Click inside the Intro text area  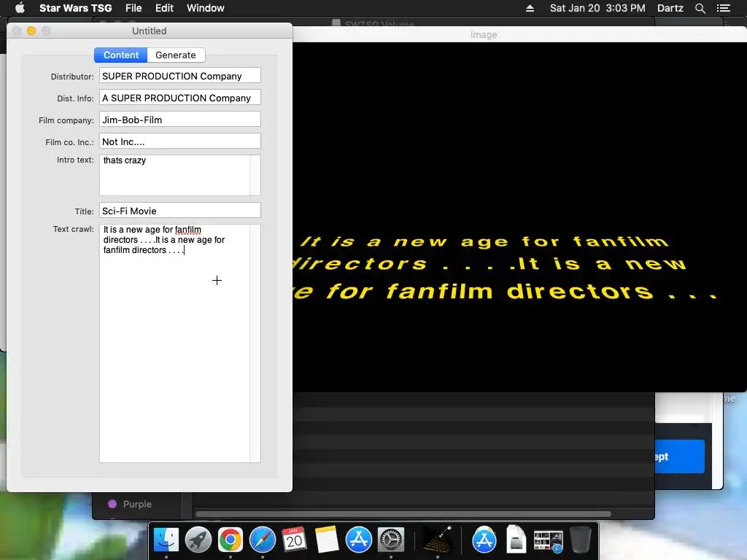(174, 175)
